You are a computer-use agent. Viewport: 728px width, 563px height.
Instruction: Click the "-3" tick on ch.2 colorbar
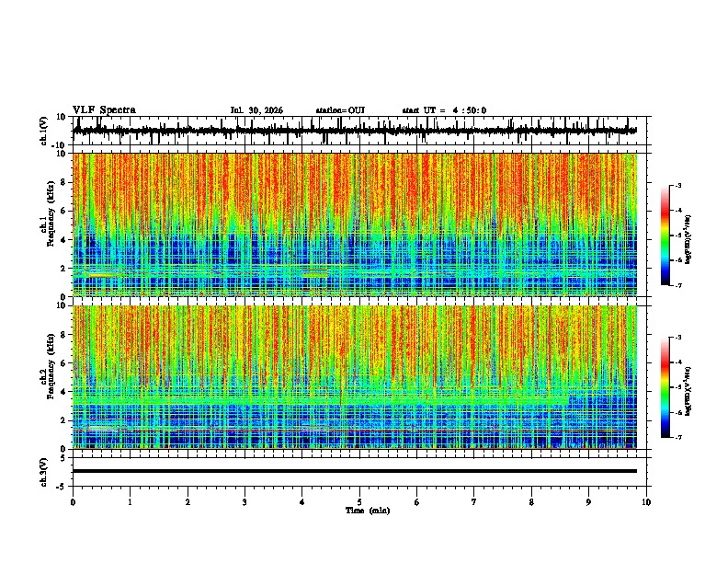678,338
